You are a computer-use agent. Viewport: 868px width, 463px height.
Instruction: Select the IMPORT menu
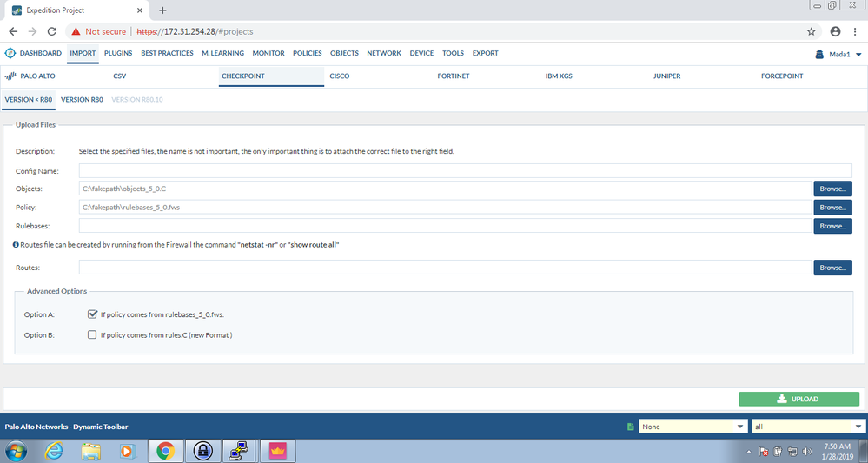(x=83, y=53)
